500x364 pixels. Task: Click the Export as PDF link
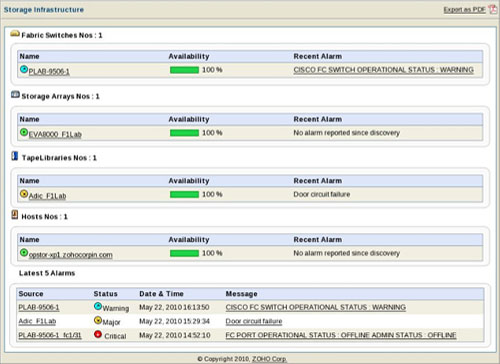coord(464,10)
